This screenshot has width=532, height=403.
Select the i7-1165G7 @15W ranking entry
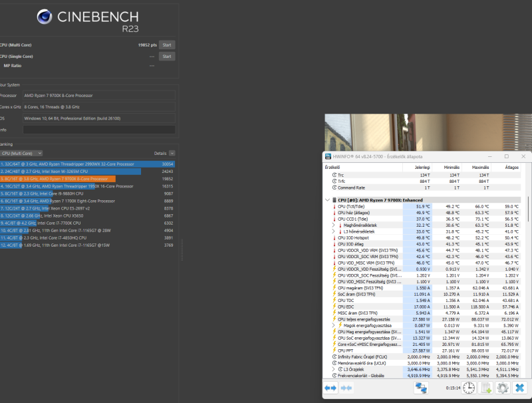(88, 245)
